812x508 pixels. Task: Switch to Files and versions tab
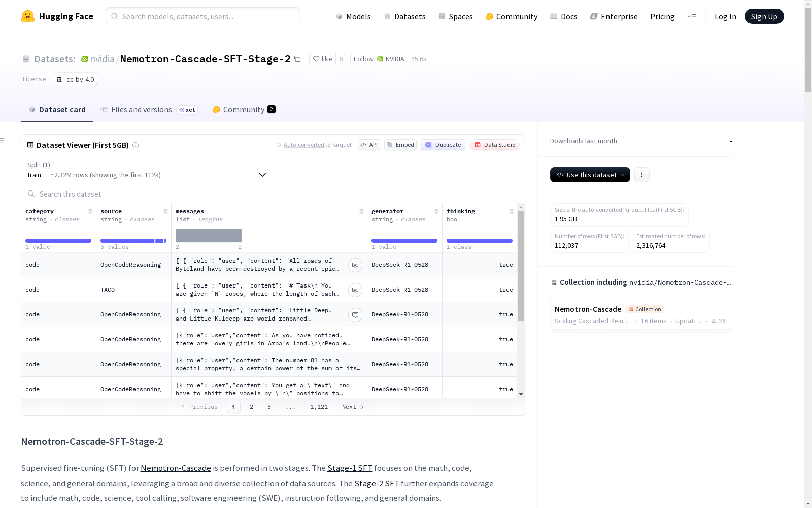click(x=149, y=110)
